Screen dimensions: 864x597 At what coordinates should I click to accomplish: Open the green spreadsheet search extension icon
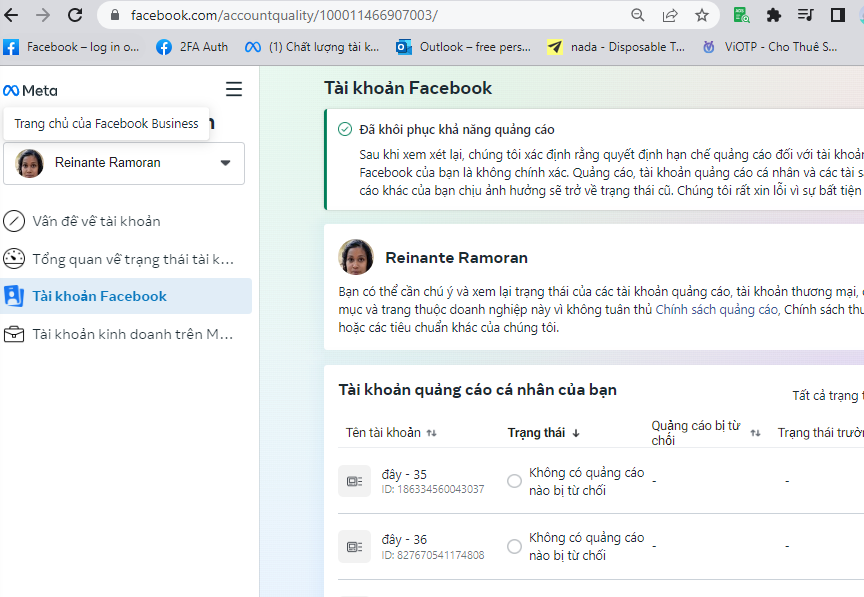741,15
